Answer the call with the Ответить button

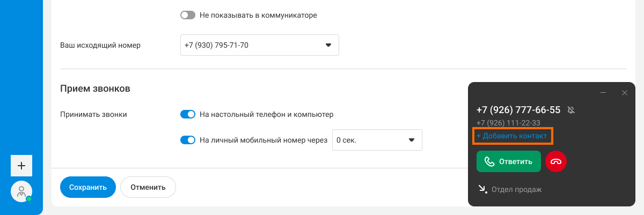508,161
